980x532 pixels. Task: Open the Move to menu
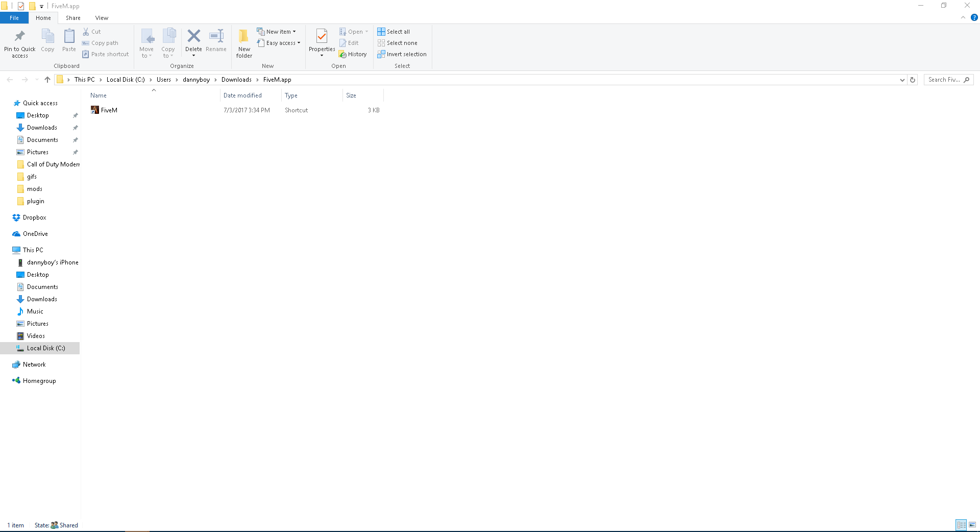tap(146, 43)
